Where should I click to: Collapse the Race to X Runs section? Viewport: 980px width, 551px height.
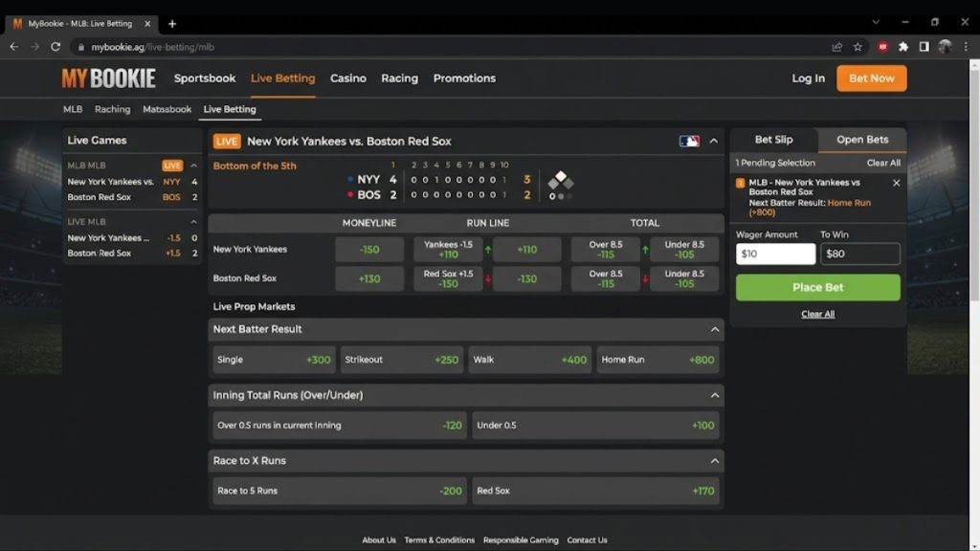tap(715, 461)
